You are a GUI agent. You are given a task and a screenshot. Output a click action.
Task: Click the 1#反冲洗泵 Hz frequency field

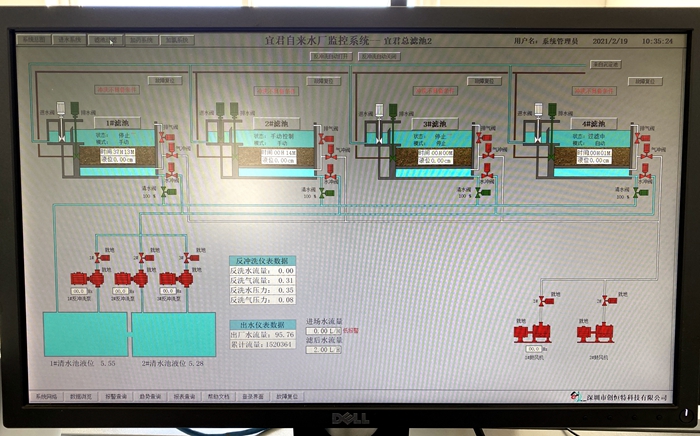point(79,291)
